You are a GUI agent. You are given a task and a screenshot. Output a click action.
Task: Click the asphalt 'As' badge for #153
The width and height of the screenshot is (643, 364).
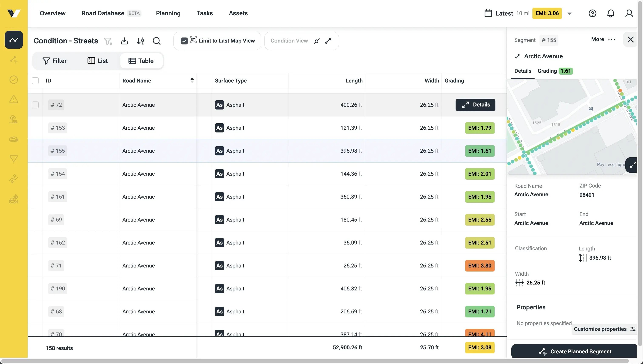tap(219, 128)
